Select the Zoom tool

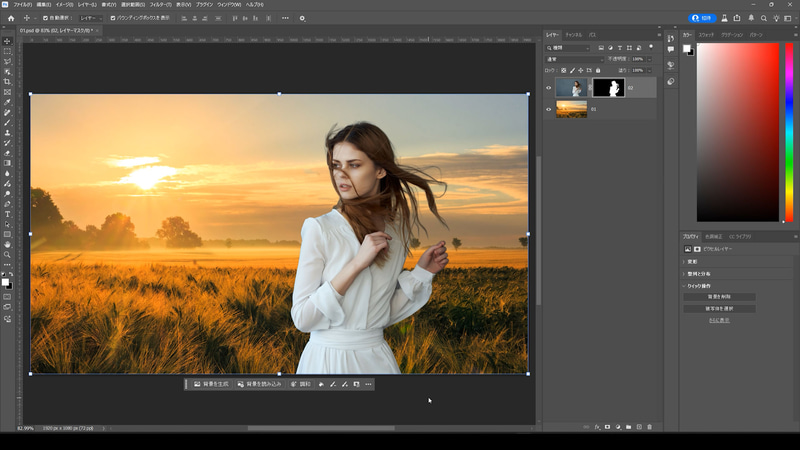(x=7, y=254)
